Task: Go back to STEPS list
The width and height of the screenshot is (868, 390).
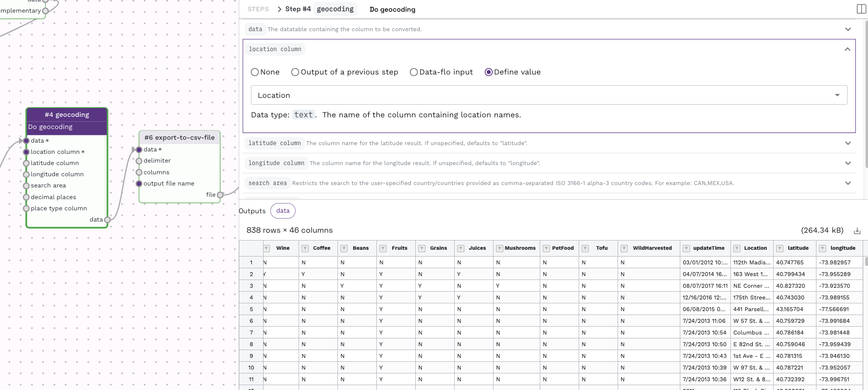Action: 258,9
